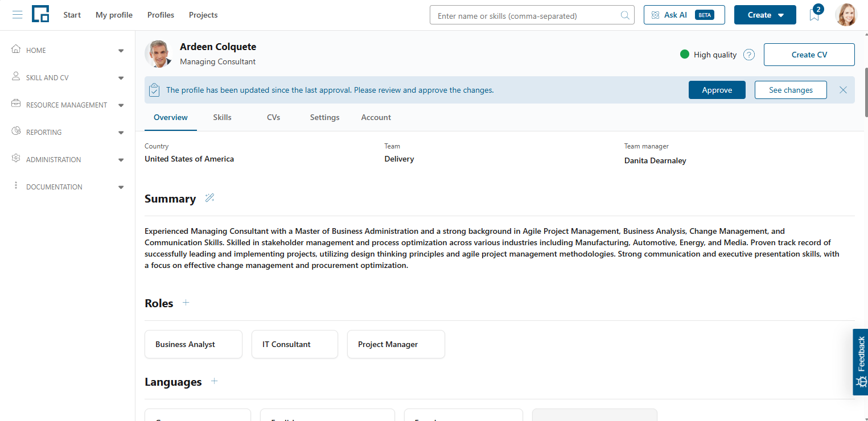Image resolution: width=868 pixels, height=421 pixels.
Task: Click the search magnifier icon
Action: pyautogui.click(x=625, y=15)
